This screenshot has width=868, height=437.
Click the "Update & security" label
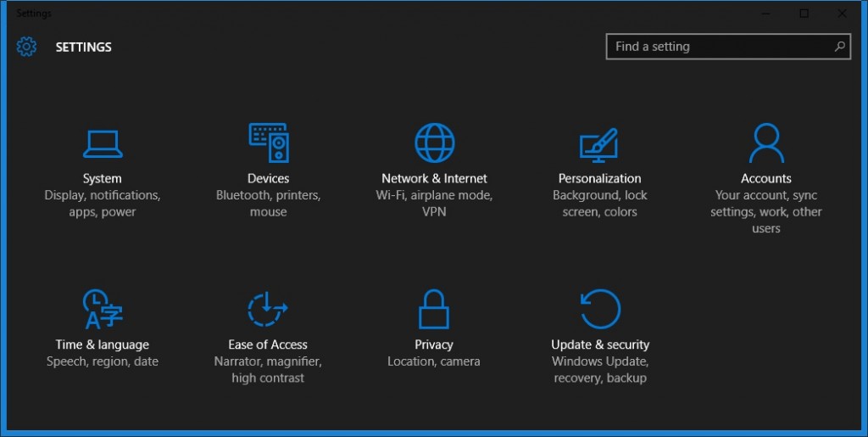[600, 345]
